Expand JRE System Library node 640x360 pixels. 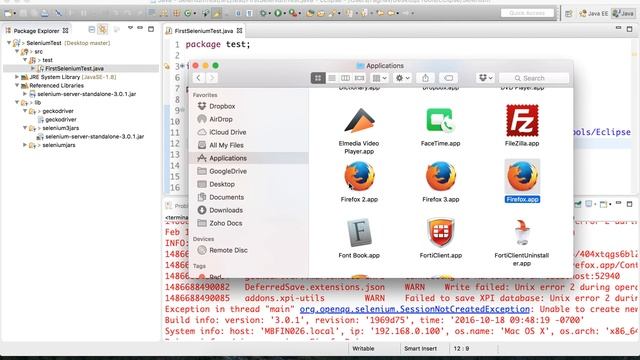(17, 77)
